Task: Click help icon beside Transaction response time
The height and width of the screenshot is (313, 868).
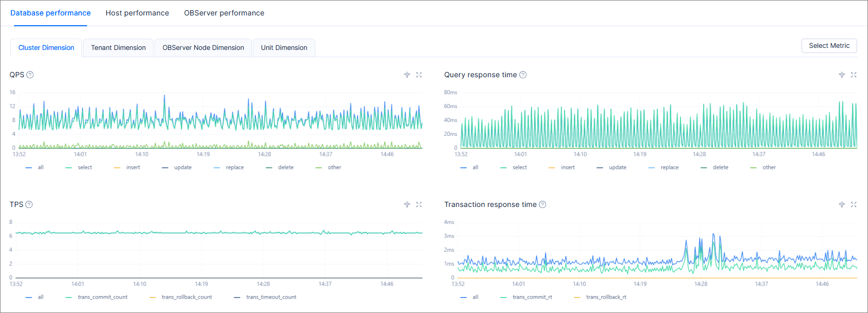Action: [x=542, y=204]
